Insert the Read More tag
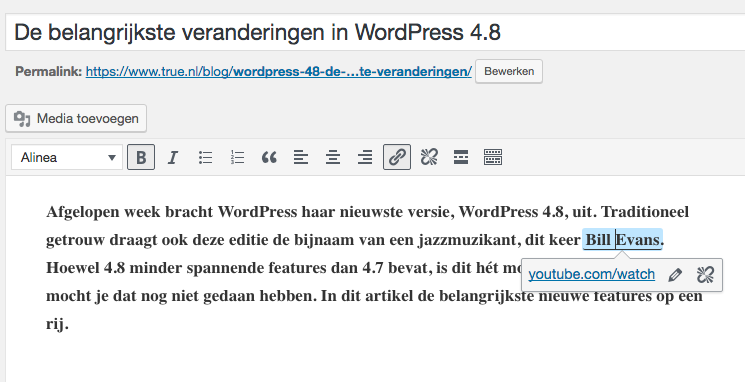The height and width of the screenshot is (382, 745). [461, 157]
